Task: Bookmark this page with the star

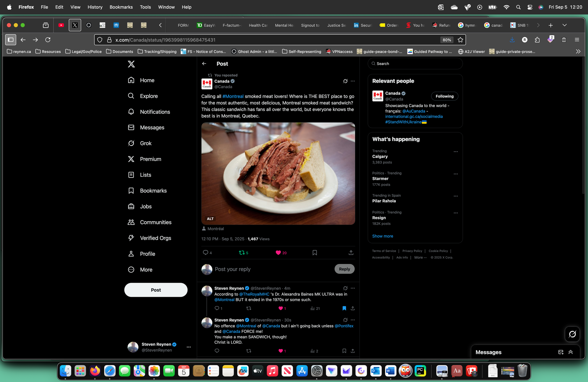Action: point(460,40)
